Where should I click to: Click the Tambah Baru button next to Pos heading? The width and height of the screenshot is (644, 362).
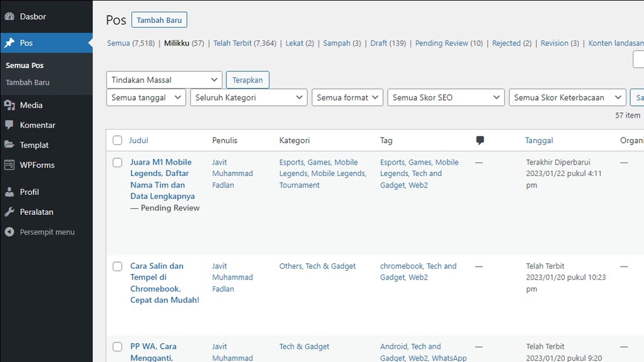tap(159, 20)
